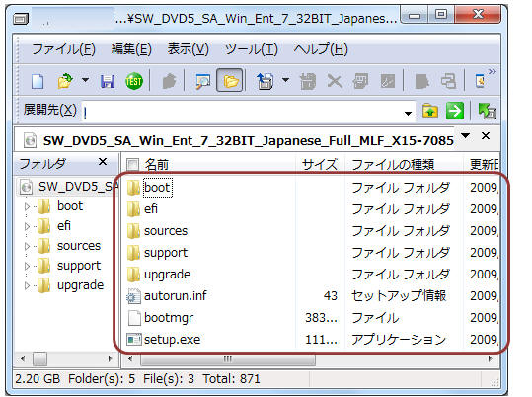Viewport: 532px width, 397px height.
Task: Click the Save floppy disk icon
Action: coord(108,82)
